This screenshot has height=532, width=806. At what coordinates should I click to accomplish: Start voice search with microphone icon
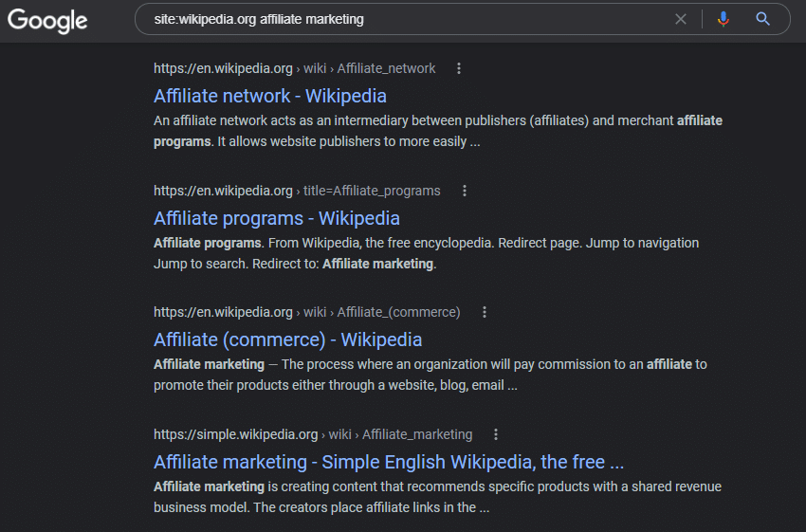724,20
